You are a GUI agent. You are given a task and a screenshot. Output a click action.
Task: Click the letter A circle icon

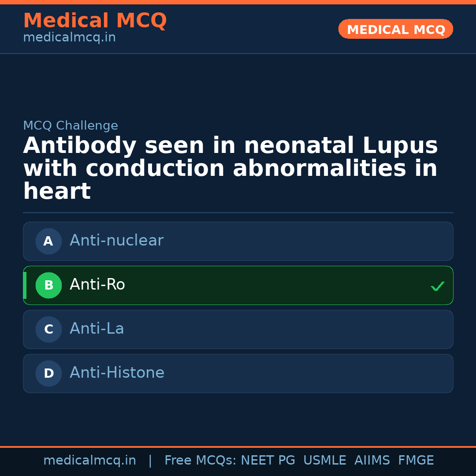coord(48,241)
